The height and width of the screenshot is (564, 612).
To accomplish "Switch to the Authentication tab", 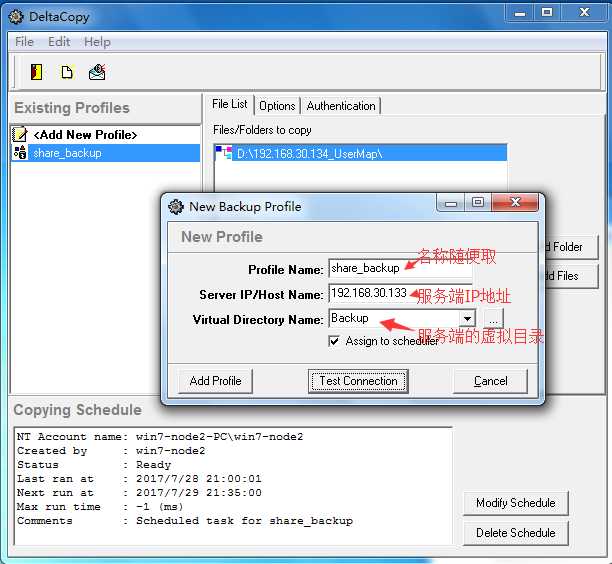I will pos(341,106).
